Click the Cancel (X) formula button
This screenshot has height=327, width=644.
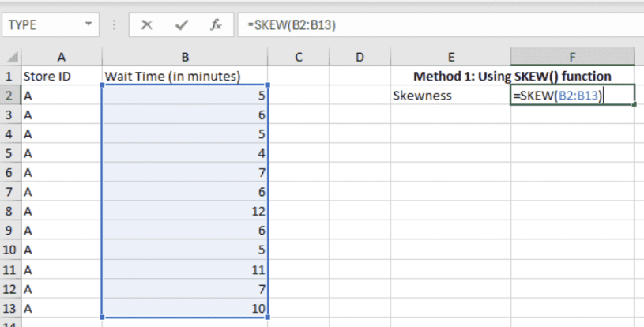[146, 24]
